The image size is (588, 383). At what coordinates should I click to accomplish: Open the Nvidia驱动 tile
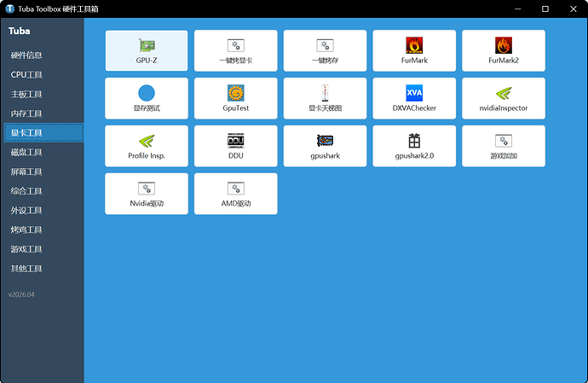click(x=147, y=194)
